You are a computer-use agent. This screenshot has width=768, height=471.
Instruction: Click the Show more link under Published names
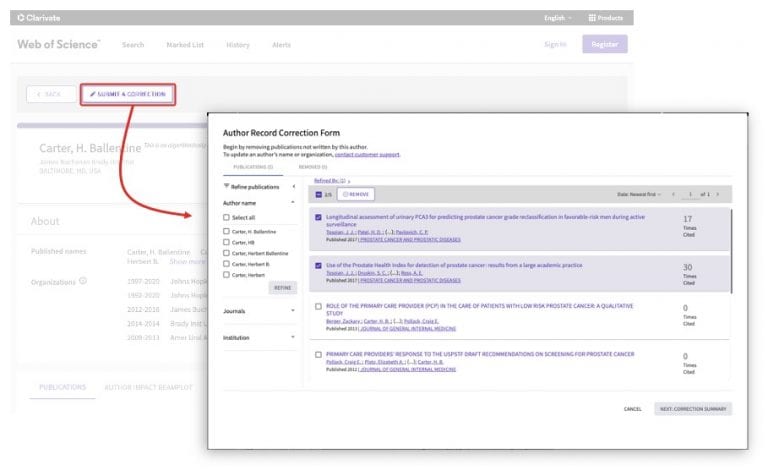(x=187, y=261)
